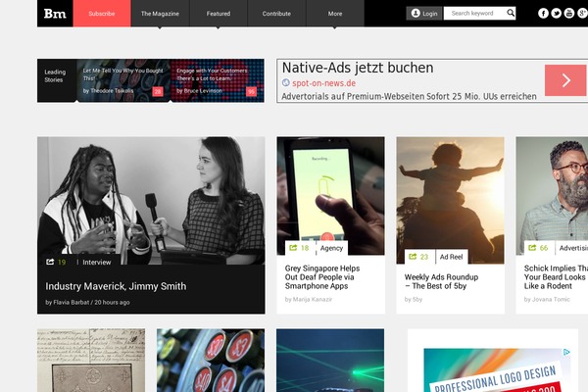Screen dimensions: 588x392
Task: Click the Bm logo
Action: coord(55,14)
